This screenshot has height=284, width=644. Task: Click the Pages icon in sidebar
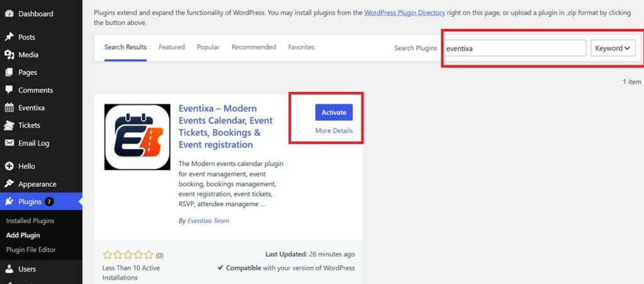click(x=9, y=72)
